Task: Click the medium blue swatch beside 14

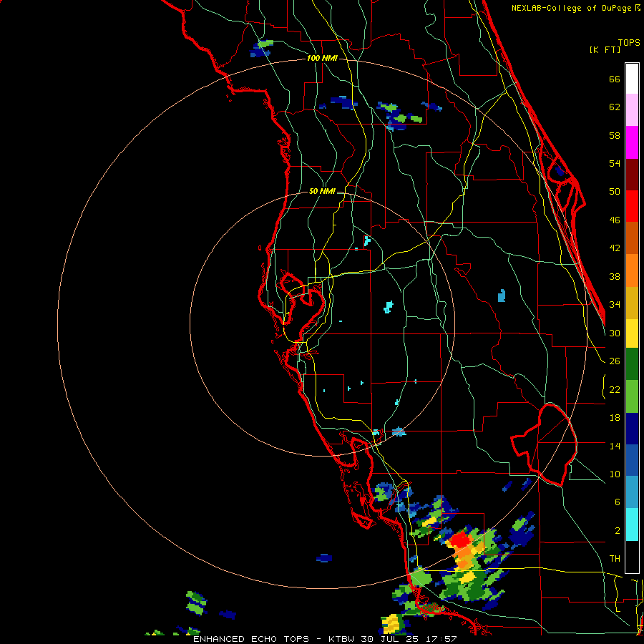Action: pyautogui.click(x=632, y=460)
